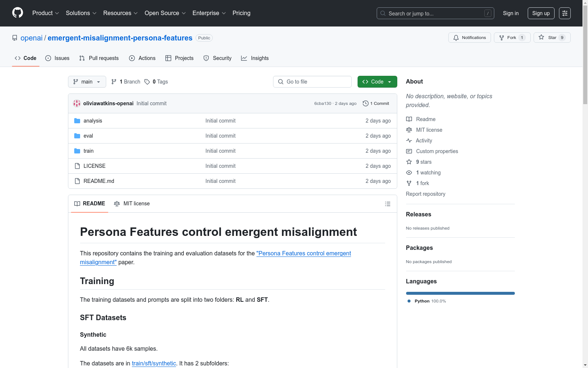Open the Enterprise dropdown
The width and height of the screenshot is (588, 368).
click(x=209, y=13)
